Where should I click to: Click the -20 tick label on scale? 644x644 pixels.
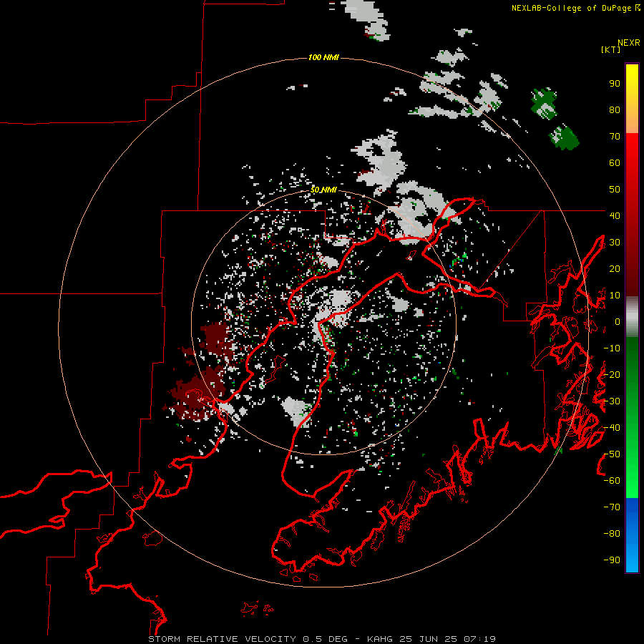(x=612, y=374)
